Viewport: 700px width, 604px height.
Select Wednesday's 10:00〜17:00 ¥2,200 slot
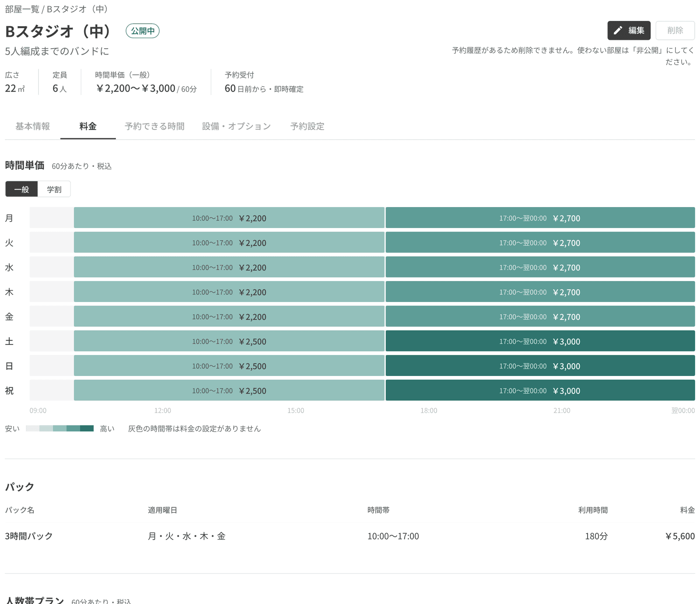point(229,267)
